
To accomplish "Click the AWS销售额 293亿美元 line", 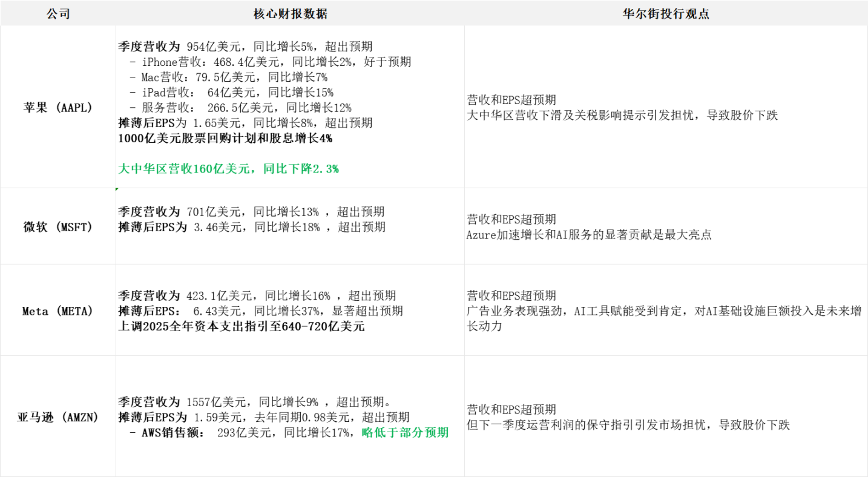I will point(289,432).
